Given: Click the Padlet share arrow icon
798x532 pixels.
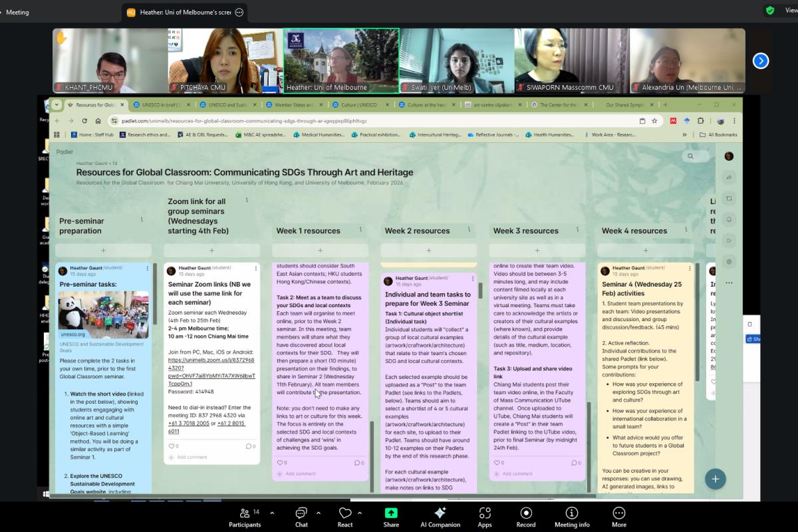Looking at the screenshot, I should click(729, 178).
